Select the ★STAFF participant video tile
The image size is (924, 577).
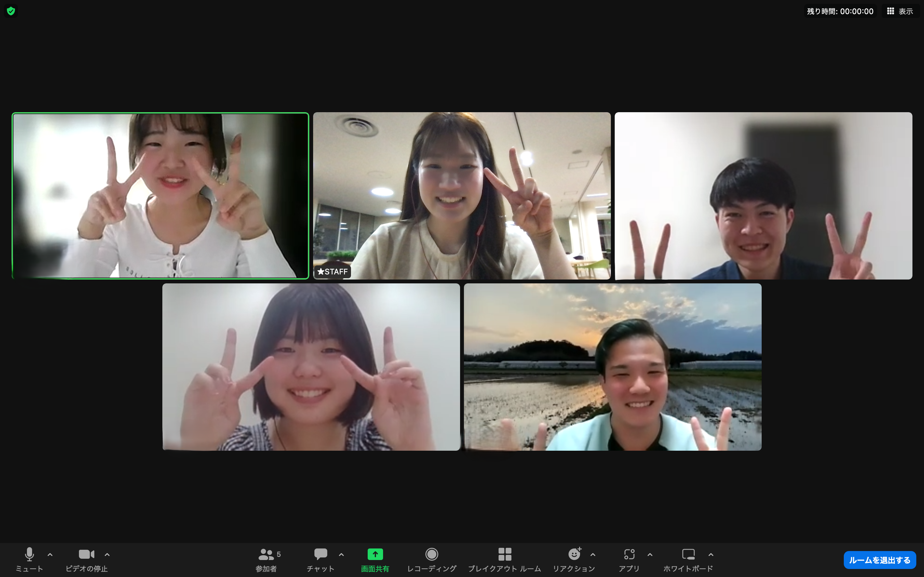462,196
